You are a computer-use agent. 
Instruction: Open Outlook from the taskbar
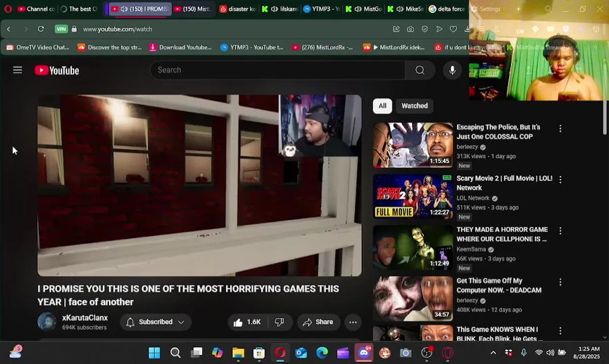click(301, 352)
